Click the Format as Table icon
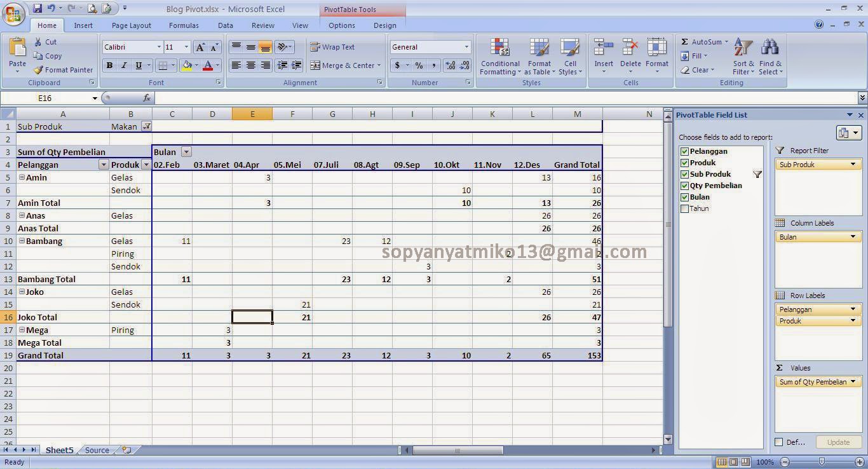Viewport: 868px width, 469px height. [x=539, y=57]
